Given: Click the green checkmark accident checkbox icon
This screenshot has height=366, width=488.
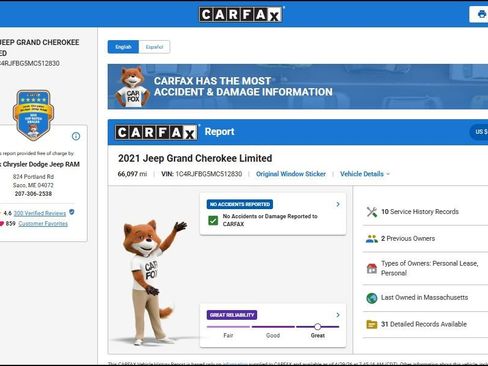Looking at the screenshot, I should [213, 220].
